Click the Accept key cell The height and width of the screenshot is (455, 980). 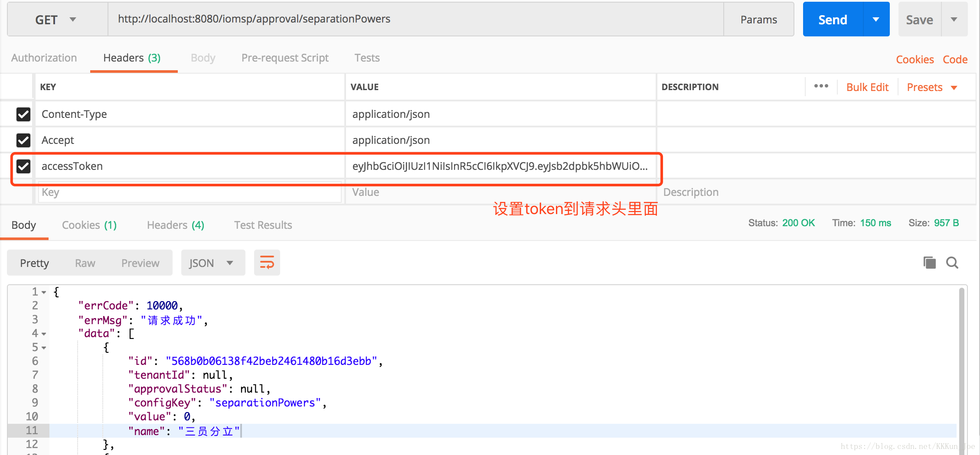click(x=190, y=140)
